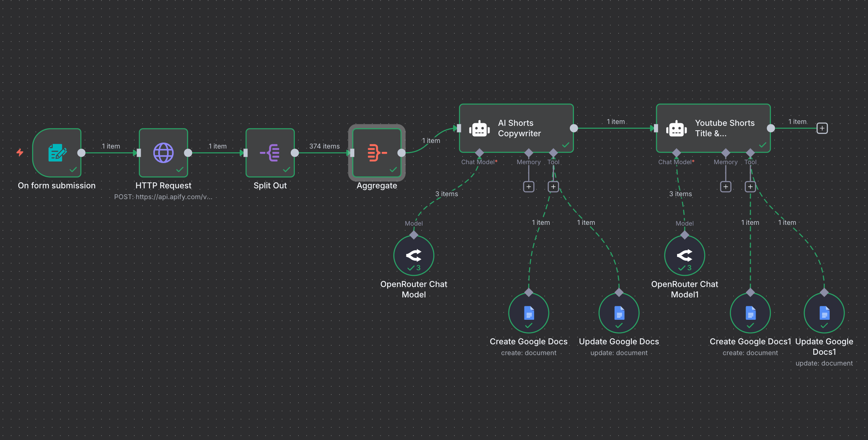Add a tool to Youtube Shorts Title agent
Screen dimensions: 868x440
(750, 186)
